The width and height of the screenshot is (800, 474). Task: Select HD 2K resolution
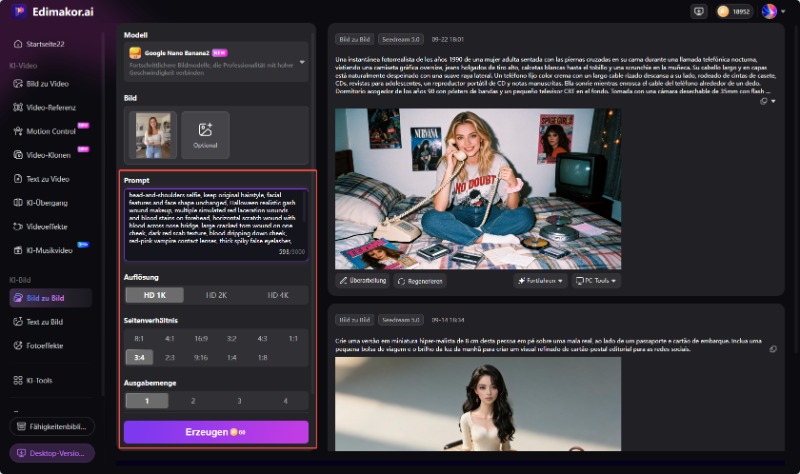point(216,295)
